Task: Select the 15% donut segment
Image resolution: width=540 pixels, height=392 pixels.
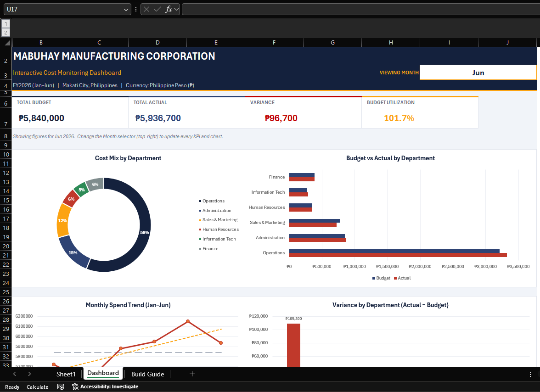Action: (73, 252)
